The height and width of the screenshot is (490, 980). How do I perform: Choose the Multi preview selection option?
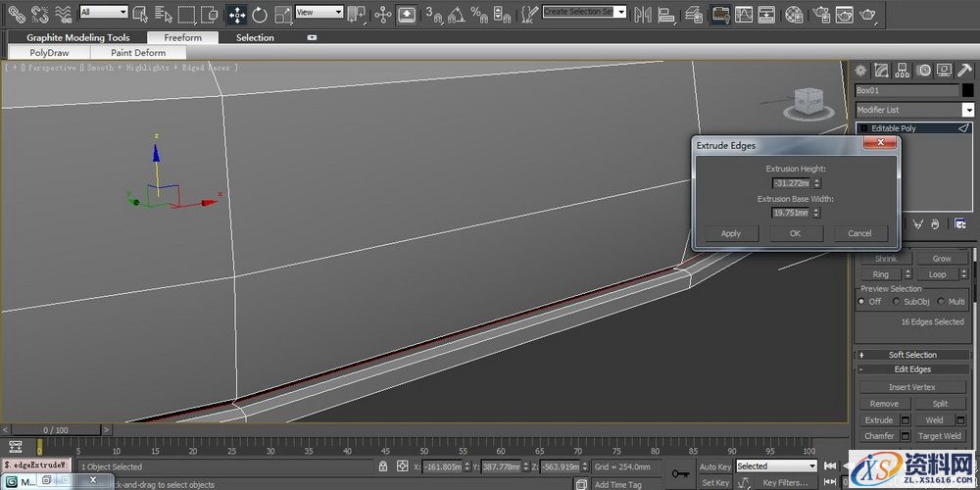(941, 302)
